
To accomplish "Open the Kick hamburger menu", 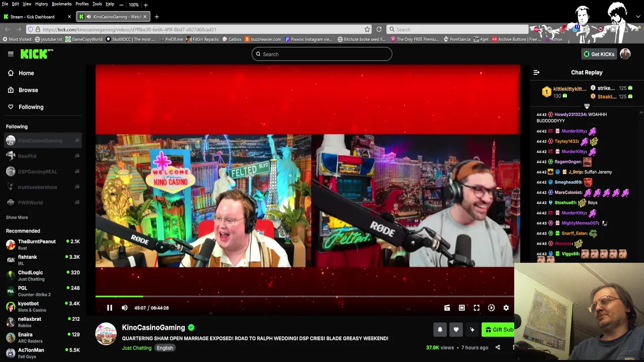I will pyautogui.click(x=11, y=54).
